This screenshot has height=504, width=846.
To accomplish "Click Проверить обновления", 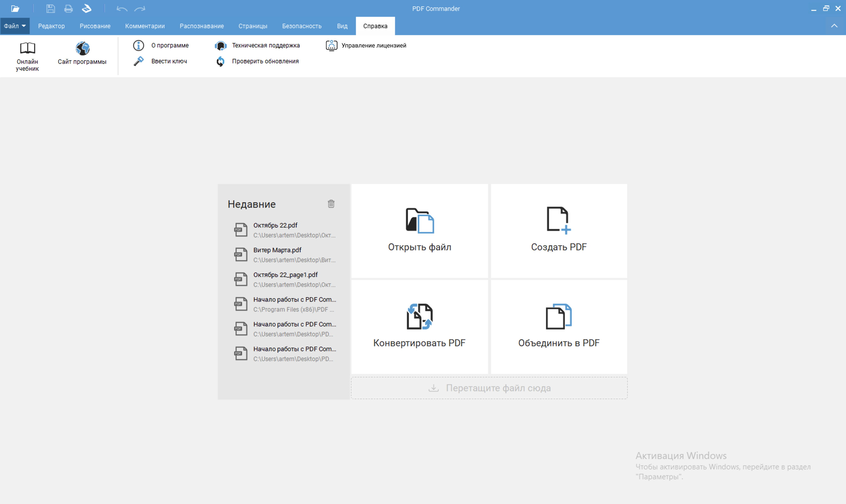I will click(x=265, y=61).
